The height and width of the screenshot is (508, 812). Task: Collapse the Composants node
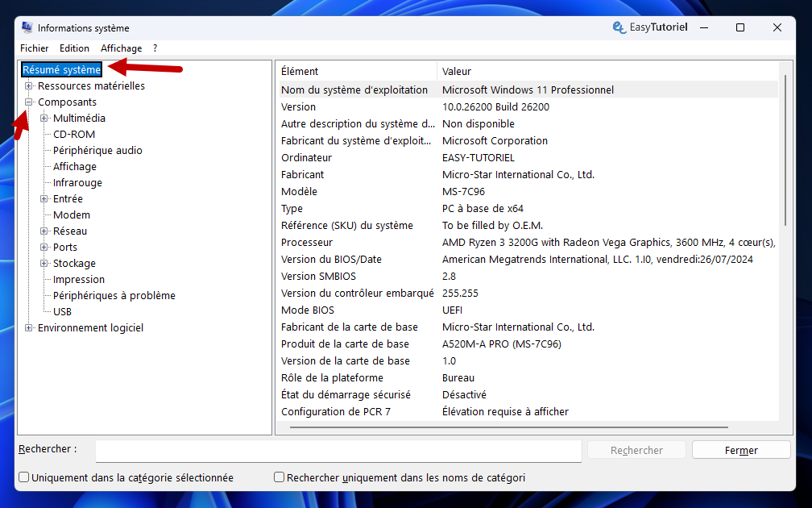[28, 102]
